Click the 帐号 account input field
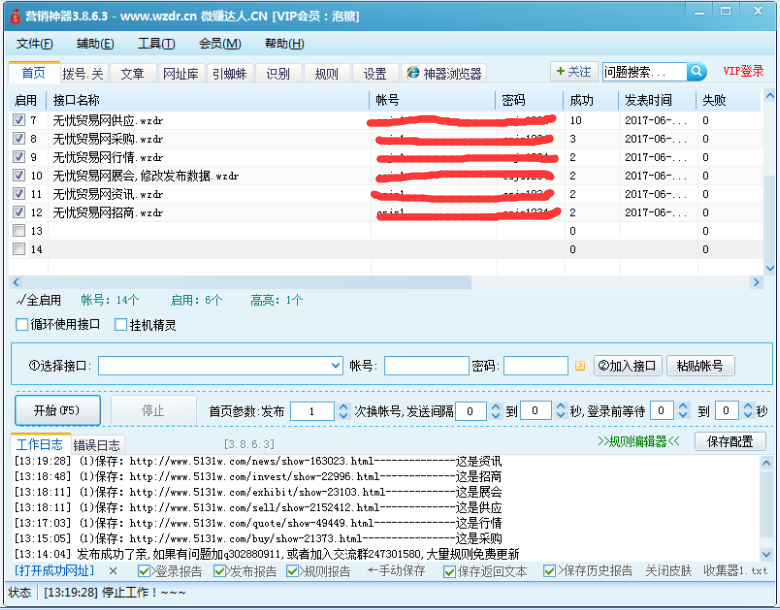The width and height of the screenshot is (780, 610). 426,366
